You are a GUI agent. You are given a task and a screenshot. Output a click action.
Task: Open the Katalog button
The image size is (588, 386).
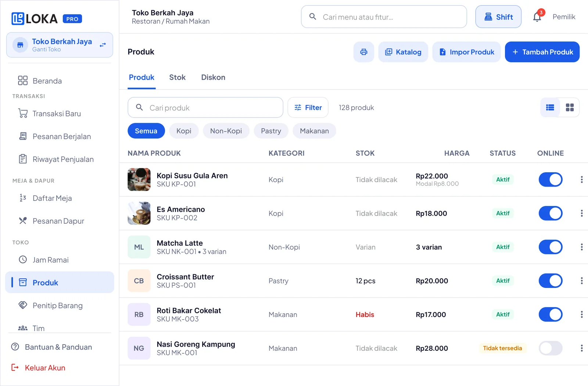pyautogui.click(x=403, y=52)
